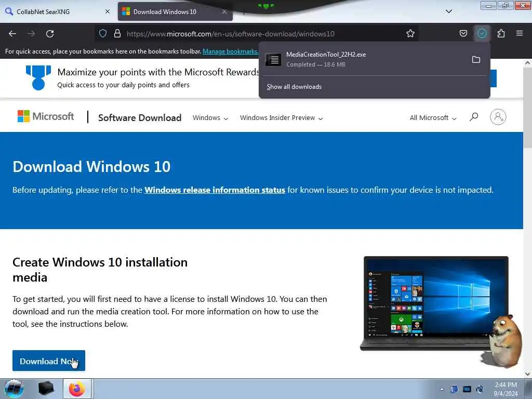Open the system tray icon beside the clock
Screen dimensions: 532x399
coord(480,389)
